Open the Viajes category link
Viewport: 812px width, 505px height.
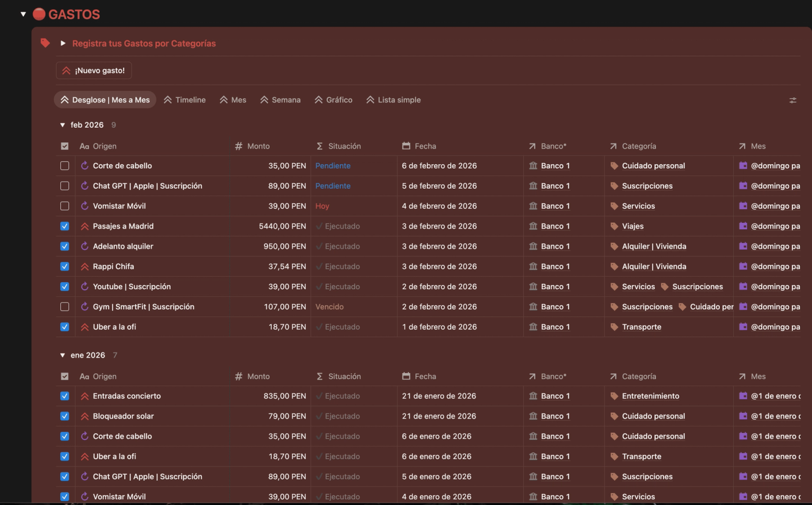[633, 226]
